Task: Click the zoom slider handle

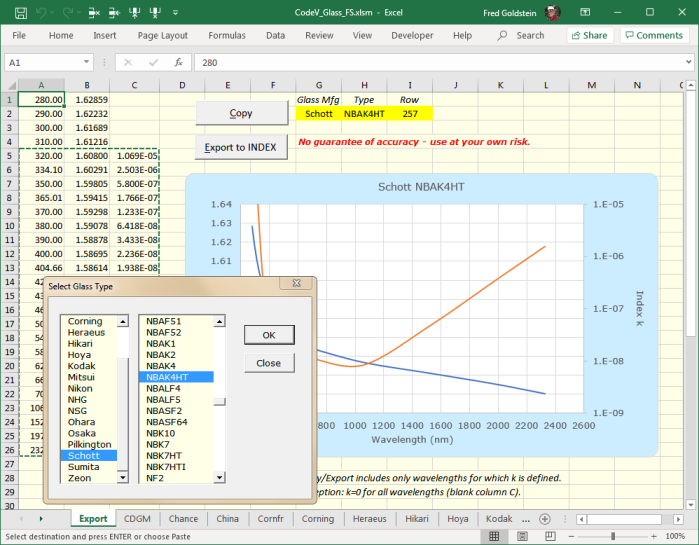Action: tap(613, 536)
